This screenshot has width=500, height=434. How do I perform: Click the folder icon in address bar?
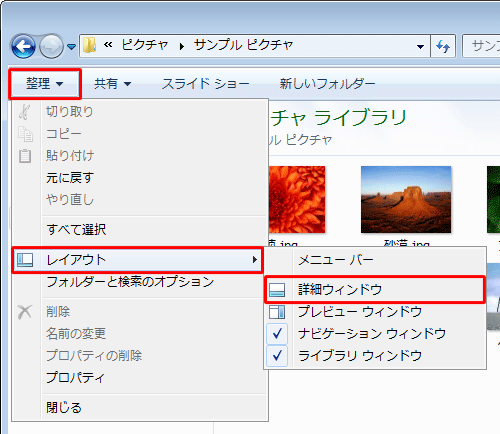point(89,45)
